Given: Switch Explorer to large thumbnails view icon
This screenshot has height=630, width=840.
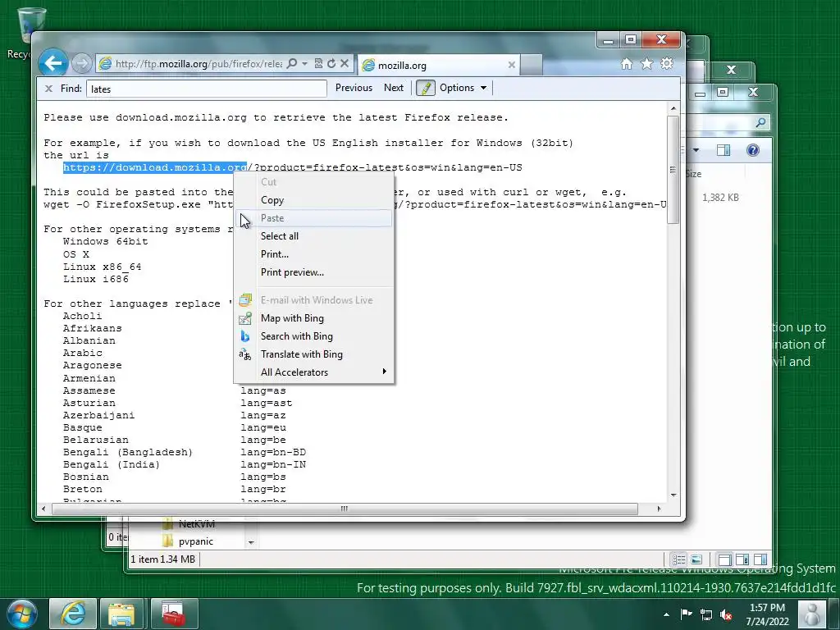Looking at the screenshot, I should tap(696, 559).
